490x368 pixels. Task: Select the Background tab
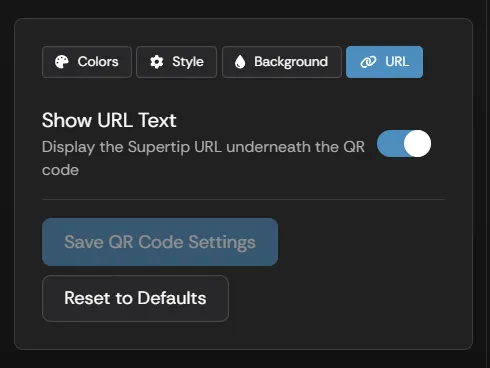pyautogui.click(x=282, y=62)
